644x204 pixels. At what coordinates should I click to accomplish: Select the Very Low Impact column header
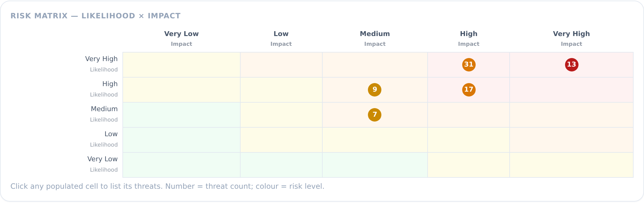click(182, 38)
